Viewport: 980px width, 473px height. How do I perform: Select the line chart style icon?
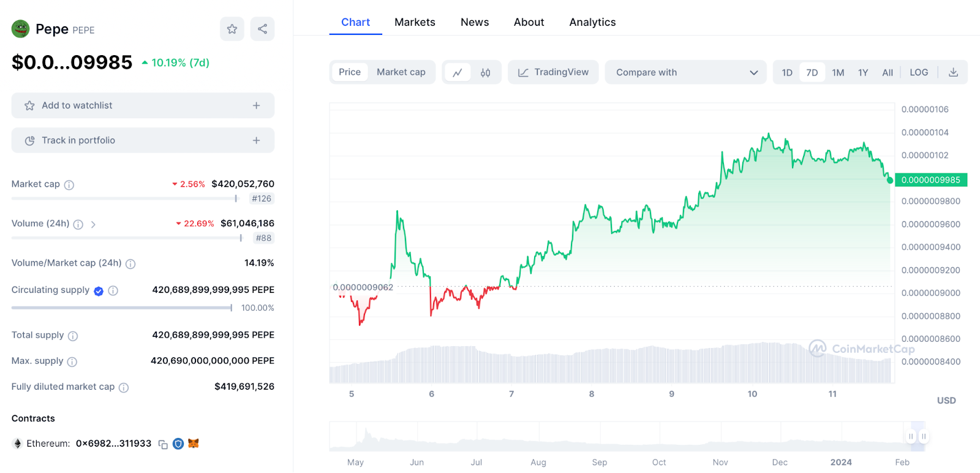click(458, 72)
